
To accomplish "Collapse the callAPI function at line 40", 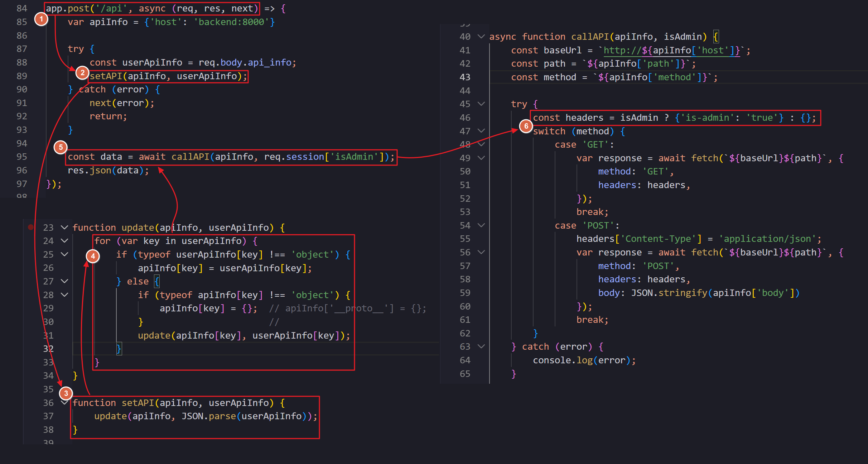I will click(481, 37).
